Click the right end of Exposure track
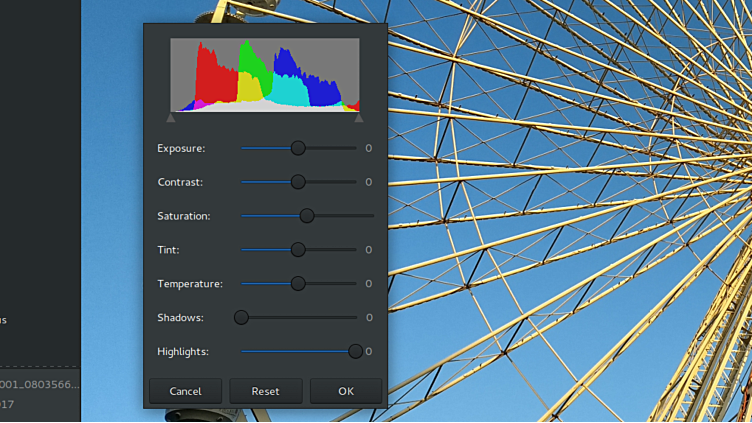This screenshot has width=752, height=423. click(353, 148)
